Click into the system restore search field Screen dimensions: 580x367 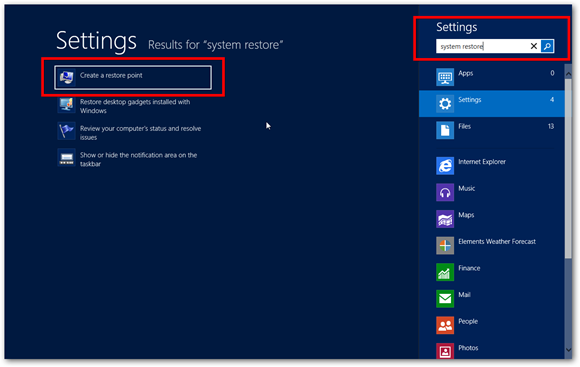click(482, 46)
